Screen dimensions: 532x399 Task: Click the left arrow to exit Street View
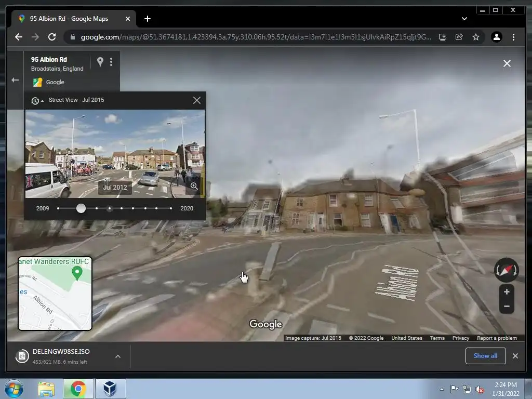tap(15, 80)
